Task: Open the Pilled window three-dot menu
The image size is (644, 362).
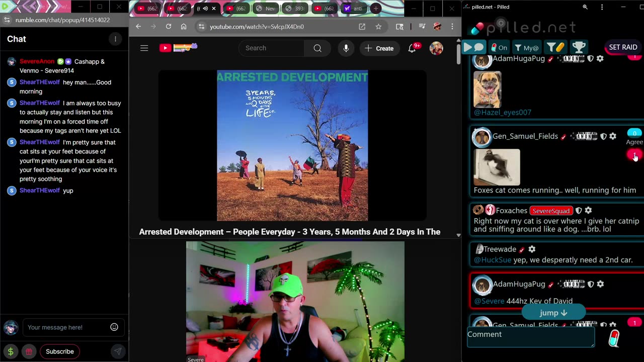Action: (x=602, y=7)
